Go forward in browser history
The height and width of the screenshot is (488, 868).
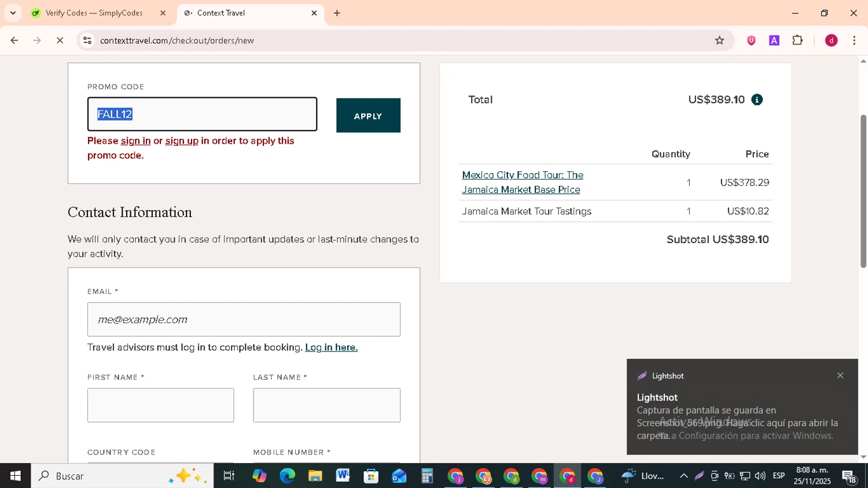pyautogui.click(x=37, y=41)
